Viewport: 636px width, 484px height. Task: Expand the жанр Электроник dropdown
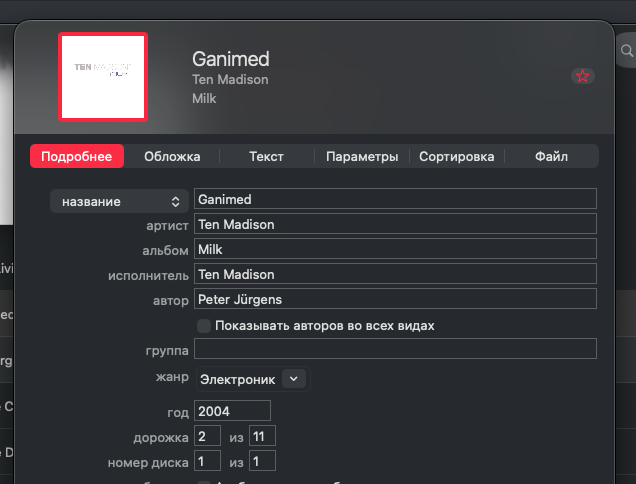pyautogui.click(x=294, y=379)
